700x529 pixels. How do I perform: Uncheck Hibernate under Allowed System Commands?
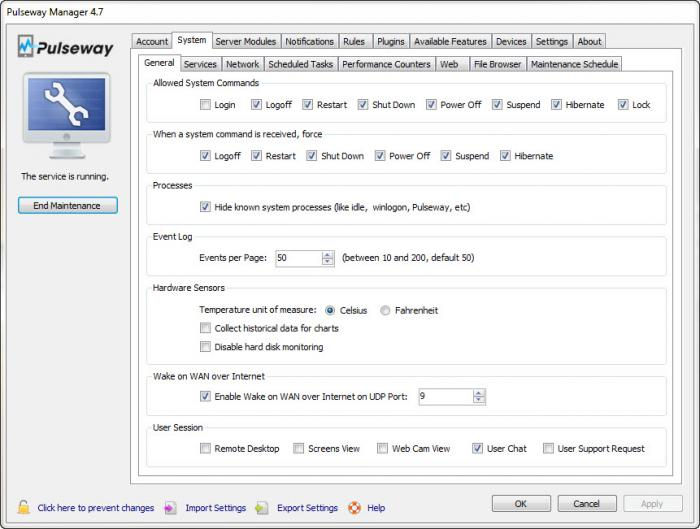click(556, 105)
